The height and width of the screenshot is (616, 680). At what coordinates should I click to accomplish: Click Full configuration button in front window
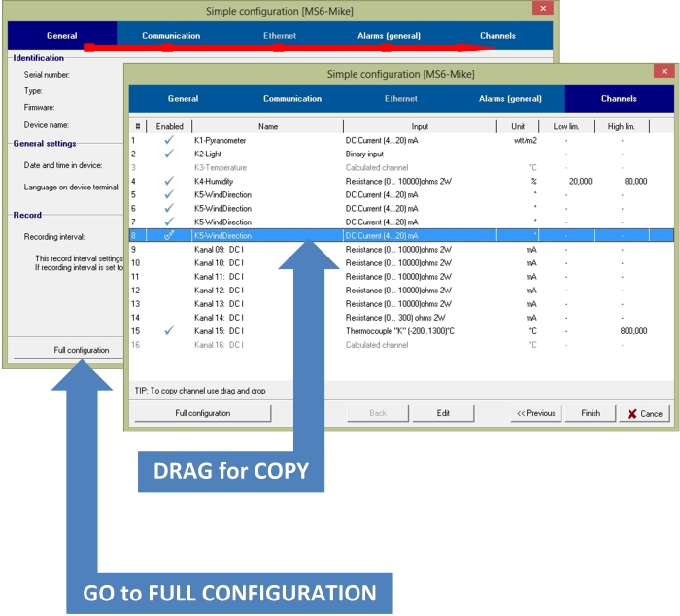[202, 413]
